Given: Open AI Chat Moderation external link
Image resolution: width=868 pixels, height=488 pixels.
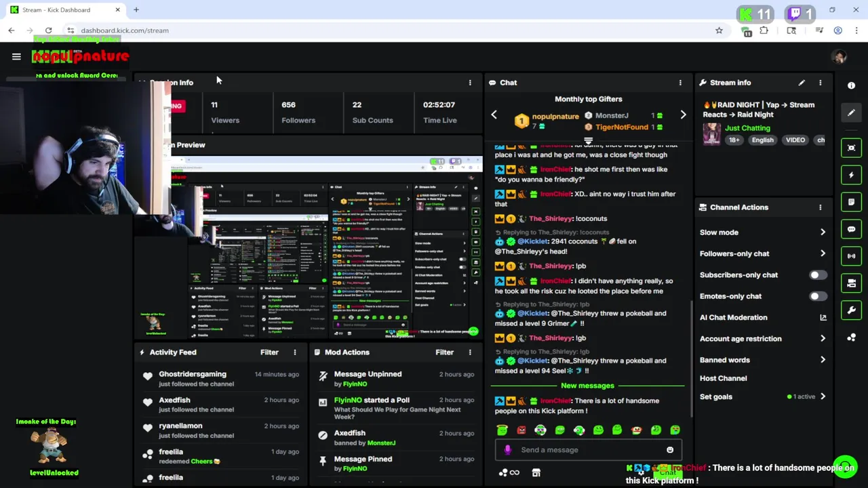Looking at the screenshot, I should pyautogui.click(x=823, y=317).
